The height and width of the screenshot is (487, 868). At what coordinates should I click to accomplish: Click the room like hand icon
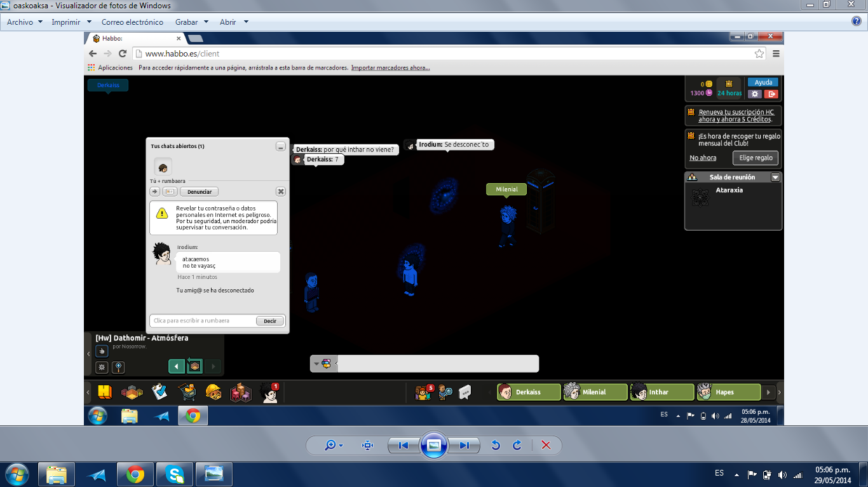(102, 351)
